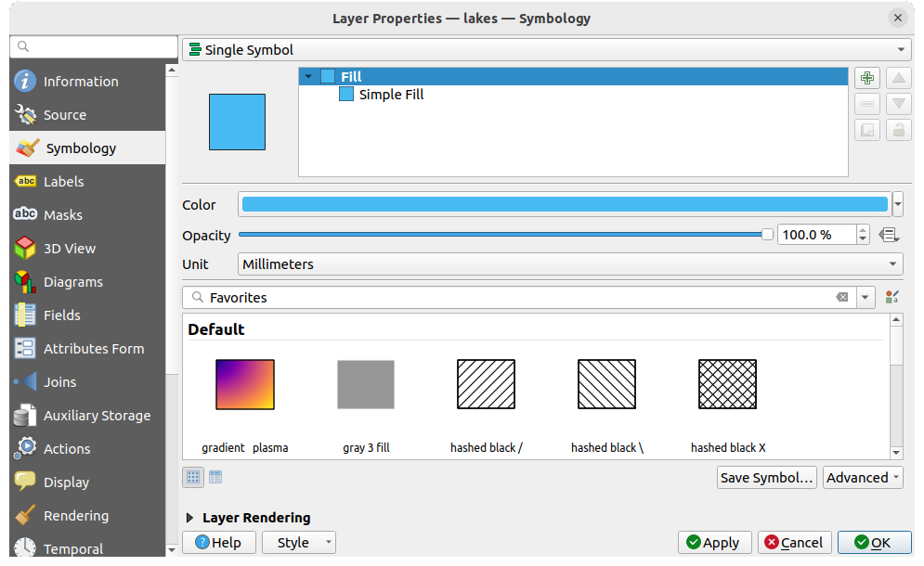Click the Save Symbol button

[x=766, y=478]
